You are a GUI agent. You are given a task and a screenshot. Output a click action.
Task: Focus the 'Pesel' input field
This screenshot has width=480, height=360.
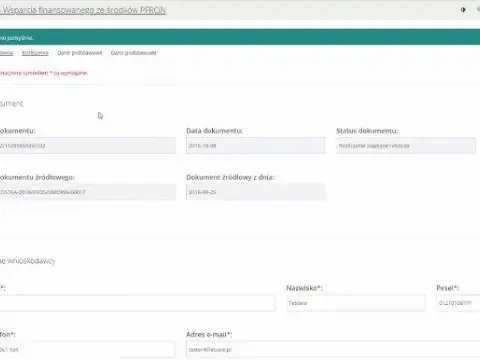458,303
